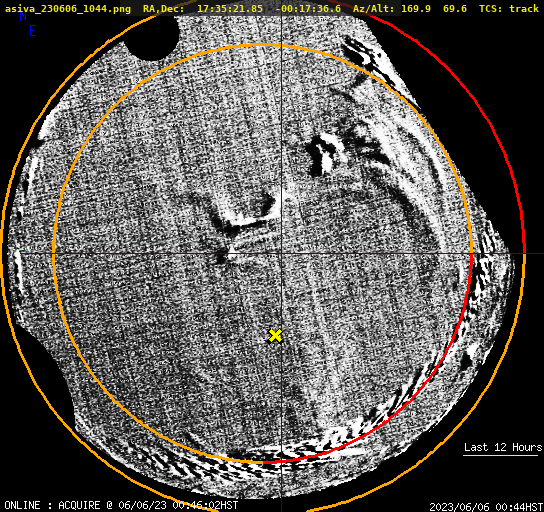Screen dimensions: 544x512
Task: Click the blue N compass label
Action: pyautogui.click(x=23, y=17)
